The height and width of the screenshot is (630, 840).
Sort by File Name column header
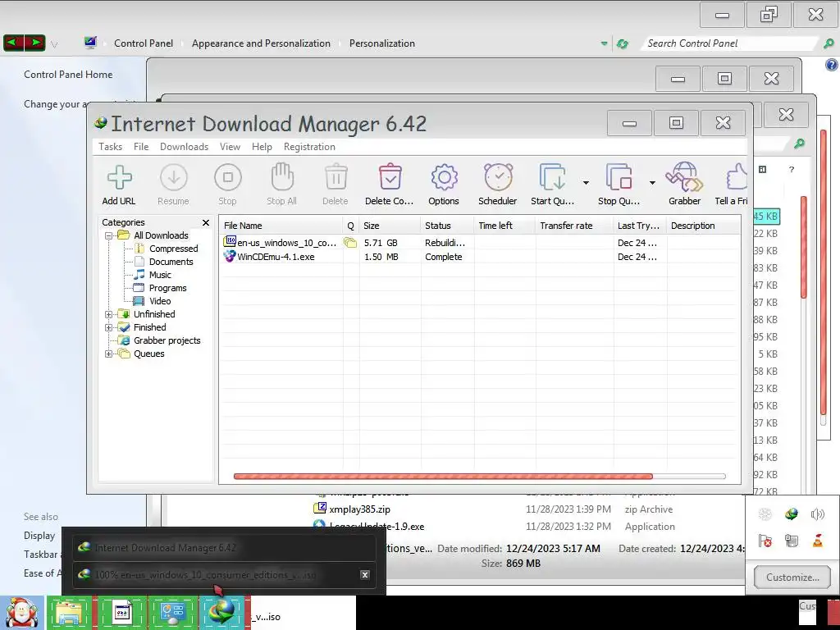pyautogui.click(x=281, y=226)
